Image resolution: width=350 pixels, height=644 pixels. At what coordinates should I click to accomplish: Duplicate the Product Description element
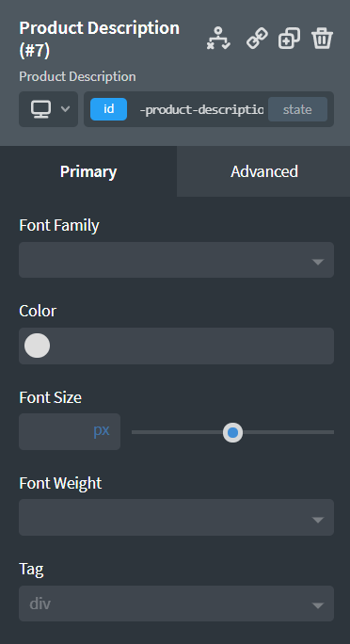pyautogui.click(x=289, y=39)
